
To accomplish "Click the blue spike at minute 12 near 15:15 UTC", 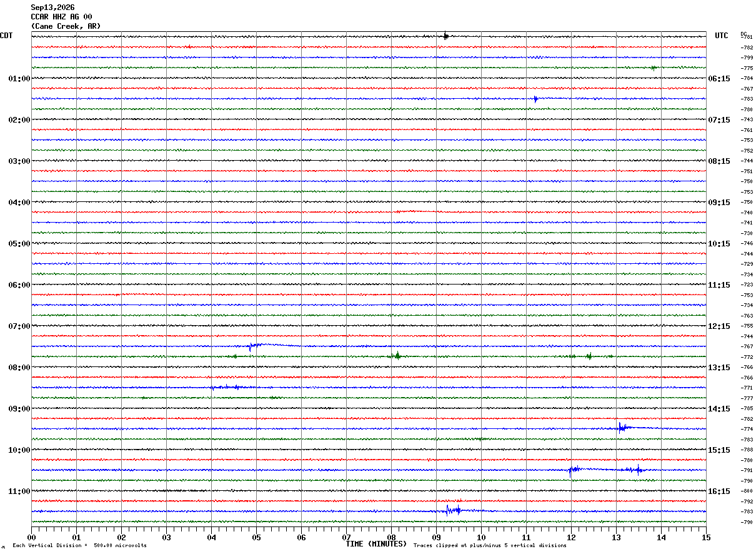I will click(x=572, y=470).
